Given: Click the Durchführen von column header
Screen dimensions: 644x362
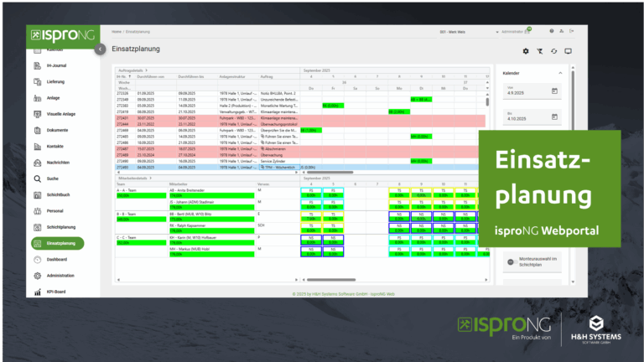Looking at the screenshot, I should pos(150,77).
